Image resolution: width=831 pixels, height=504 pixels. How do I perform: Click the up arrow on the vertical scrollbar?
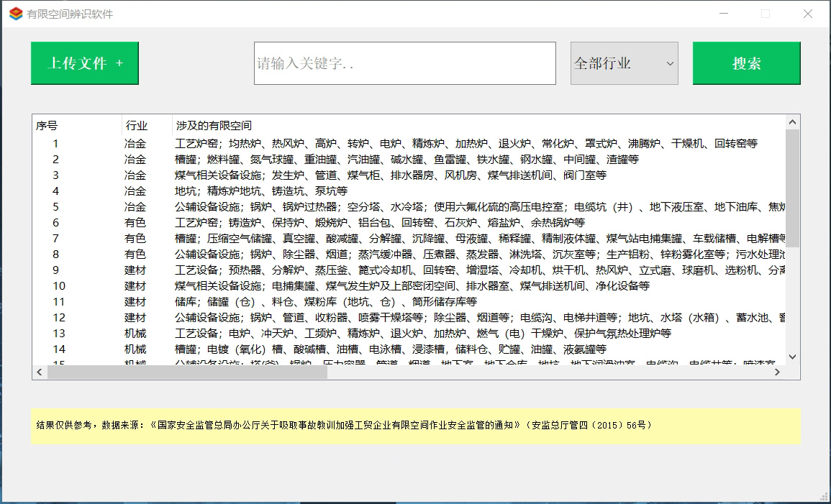(792, 122)
